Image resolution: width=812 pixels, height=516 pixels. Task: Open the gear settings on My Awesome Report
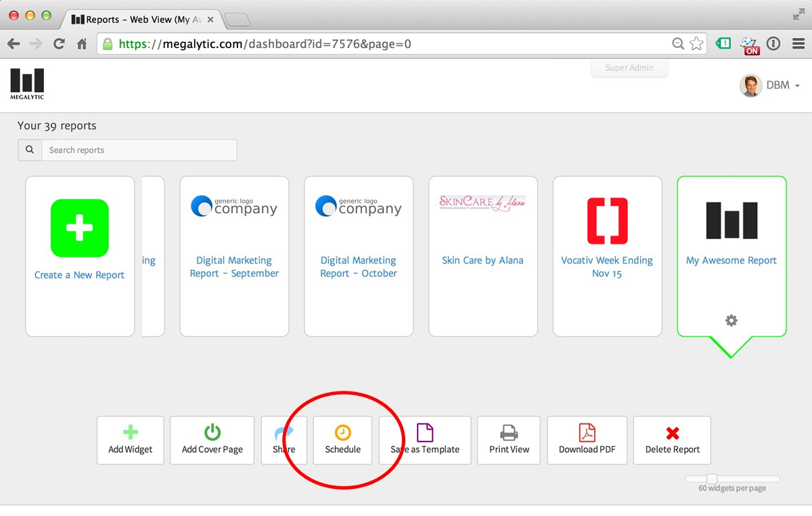pos(731,320)
